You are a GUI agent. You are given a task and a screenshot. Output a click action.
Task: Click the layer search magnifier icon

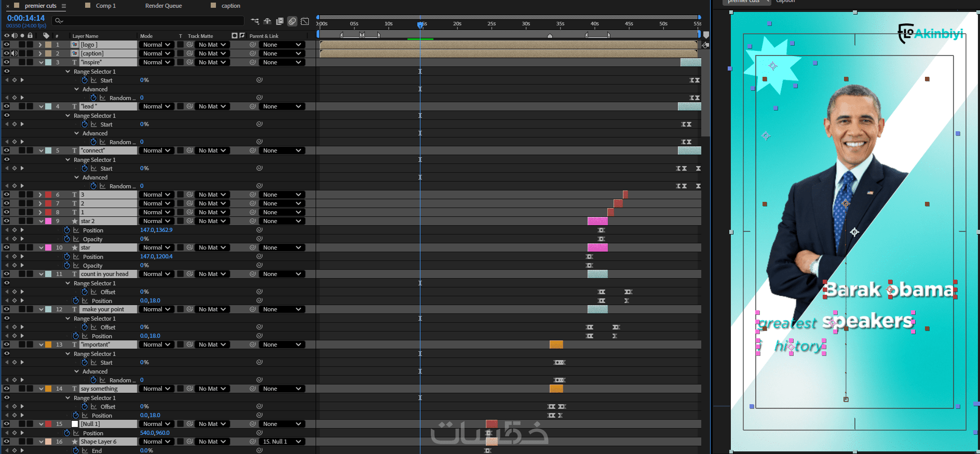(59, 21)
